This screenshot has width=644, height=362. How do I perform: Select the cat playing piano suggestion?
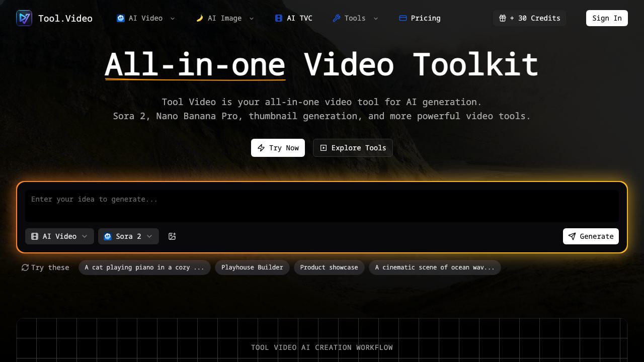click(144, 267)
